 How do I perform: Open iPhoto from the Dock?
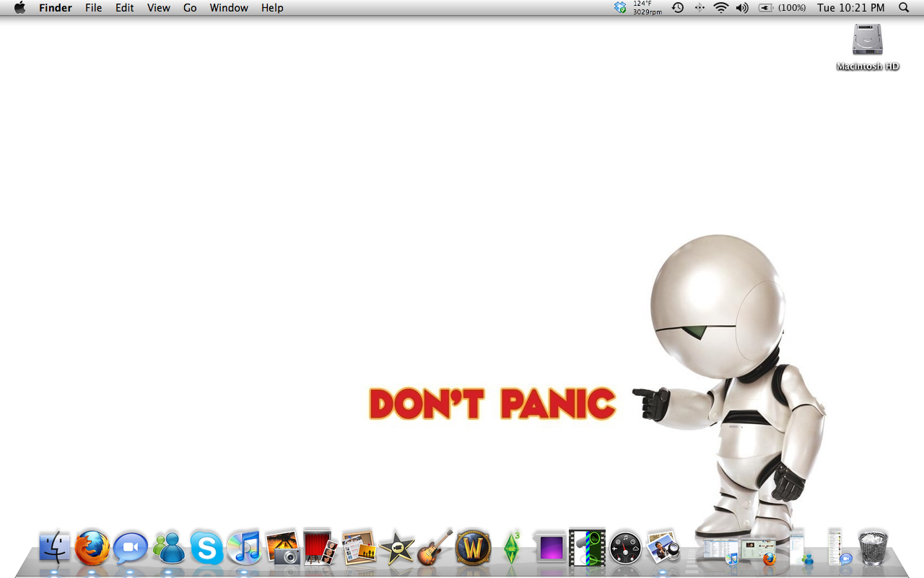282,548
